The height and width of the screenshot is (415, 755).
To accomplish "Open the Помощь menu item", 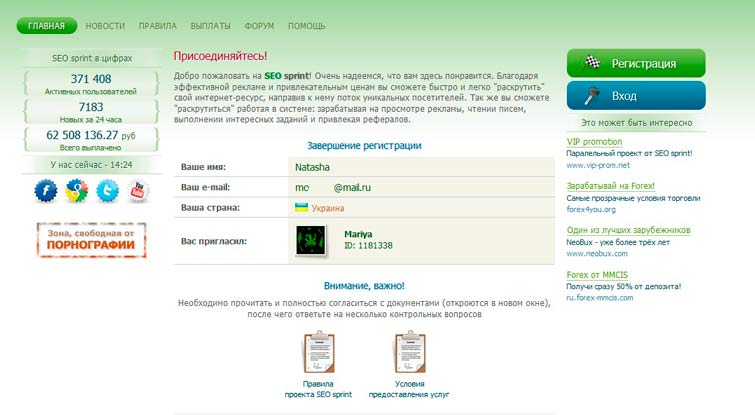I will point(307,26).
